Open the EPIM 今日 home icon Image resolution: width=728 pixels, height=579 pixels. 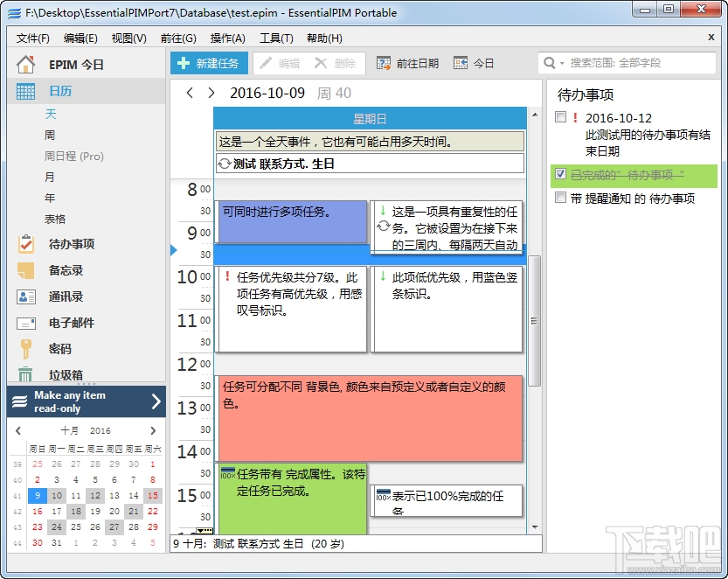click(x=25, y=65)
